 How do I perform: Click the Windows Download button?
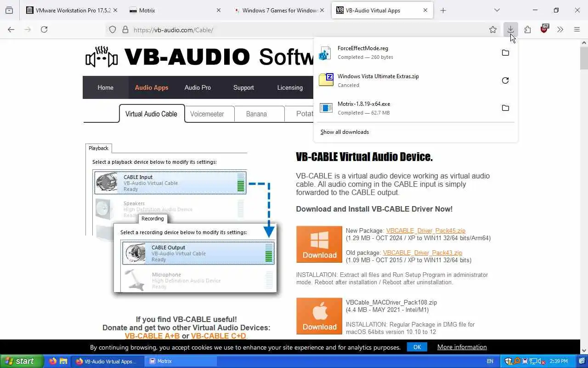[x=319, y=244]
